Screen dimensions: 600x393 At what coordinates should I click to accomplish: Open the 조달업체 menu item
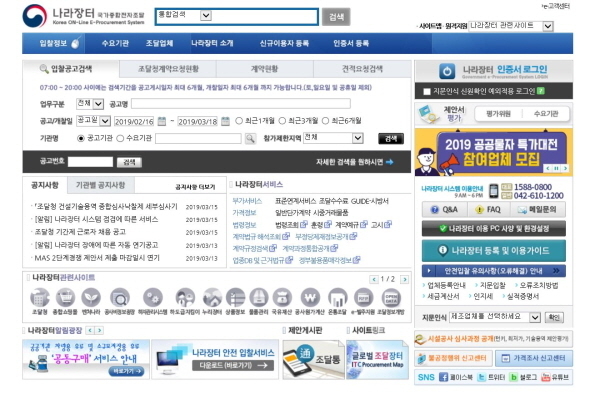159,43
